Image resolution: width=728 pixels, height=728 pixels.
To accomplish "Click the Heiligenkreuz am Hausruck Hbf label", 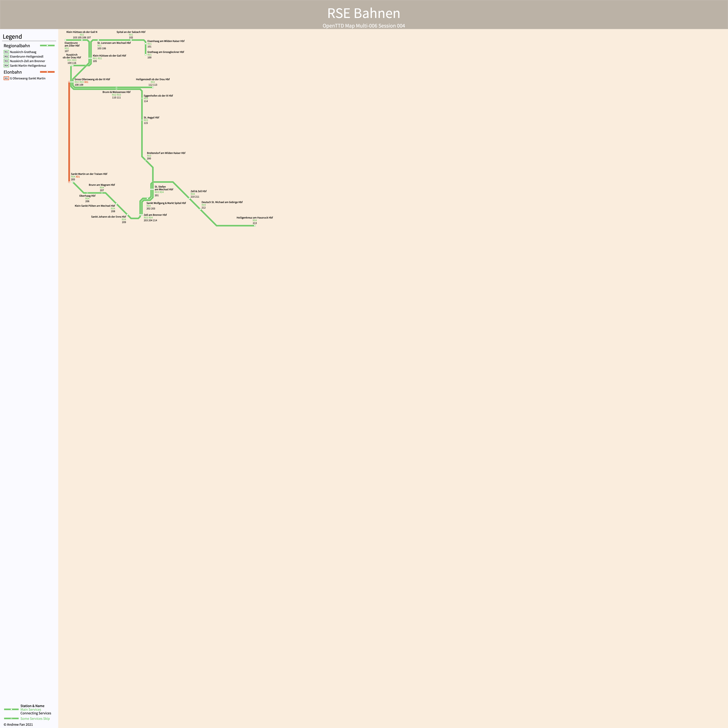I will click(x=255, y=218).
